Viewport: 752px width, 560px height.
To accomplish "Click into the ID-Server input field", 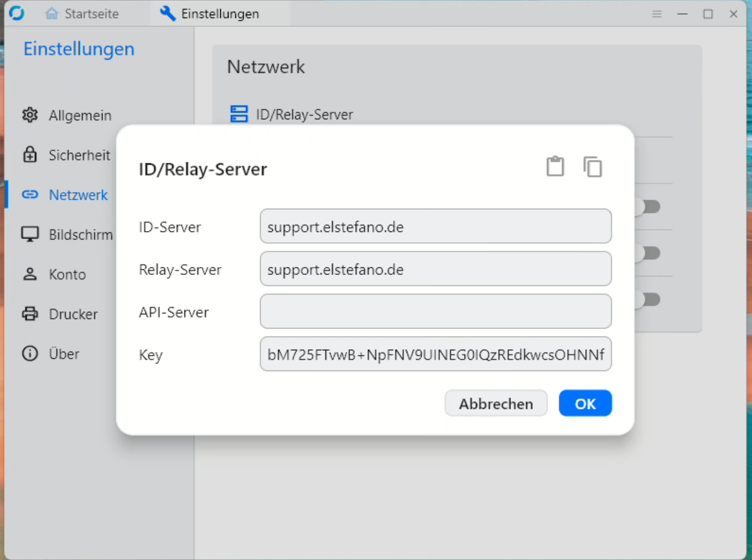I will click(436, 226).
